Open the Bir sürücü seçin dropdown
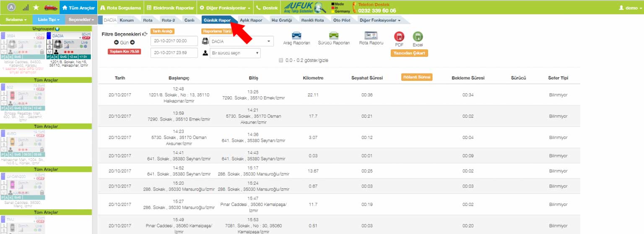644x234 pixels. click(x=235, y=53)
